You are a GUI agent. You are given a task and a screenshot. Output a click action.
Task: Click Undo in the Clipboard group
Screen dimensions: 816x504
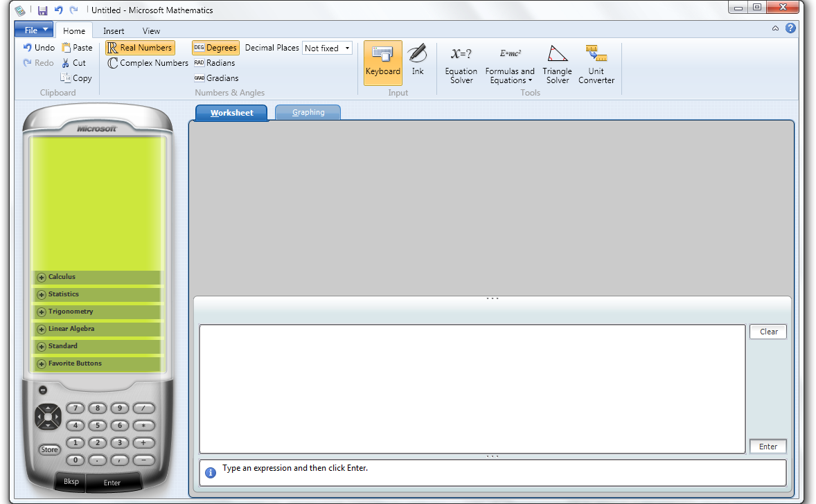39,47
